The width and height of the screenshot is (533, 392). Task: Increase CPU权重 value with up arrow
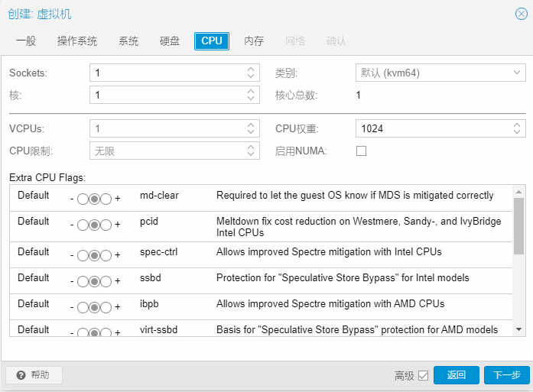[x=517, y=125]
